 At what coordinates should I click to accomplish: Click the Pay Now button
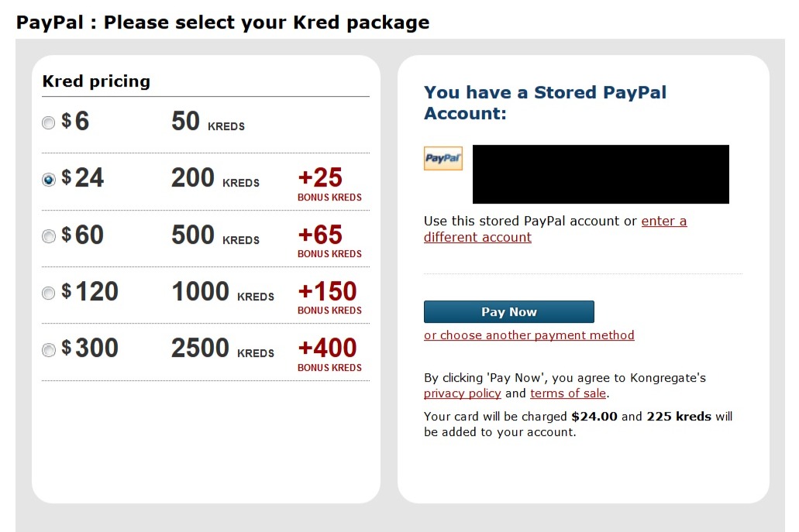pyautogui.click(x=508, y=311)
